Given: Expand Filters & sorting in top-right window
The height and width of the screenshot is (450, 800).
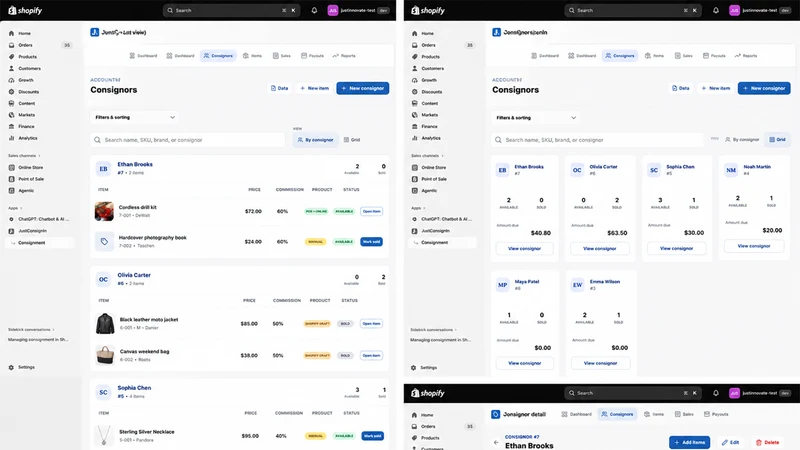Looking at the screenshot, I should tap(536, 118).
